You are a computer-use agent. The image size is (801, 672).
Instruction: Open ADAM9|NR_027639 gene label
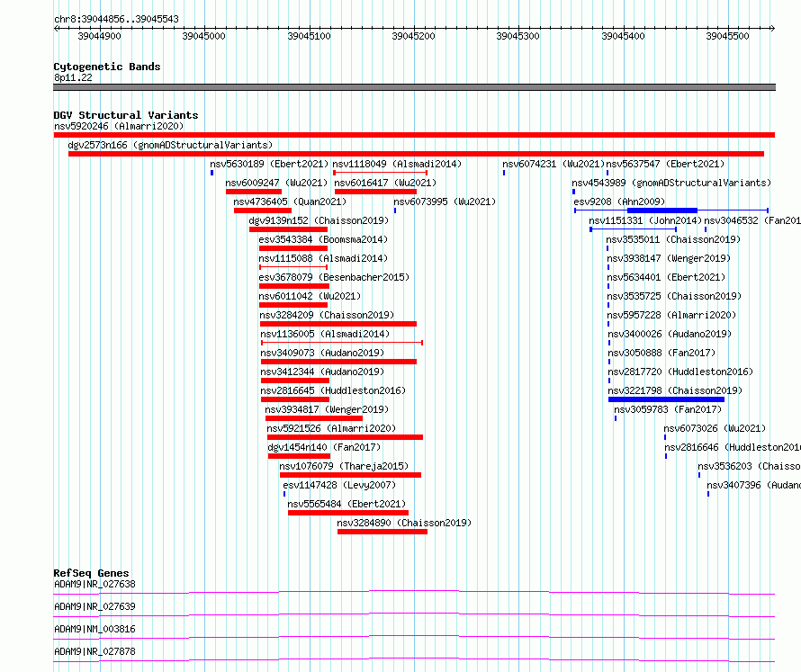tap(95, 606)
